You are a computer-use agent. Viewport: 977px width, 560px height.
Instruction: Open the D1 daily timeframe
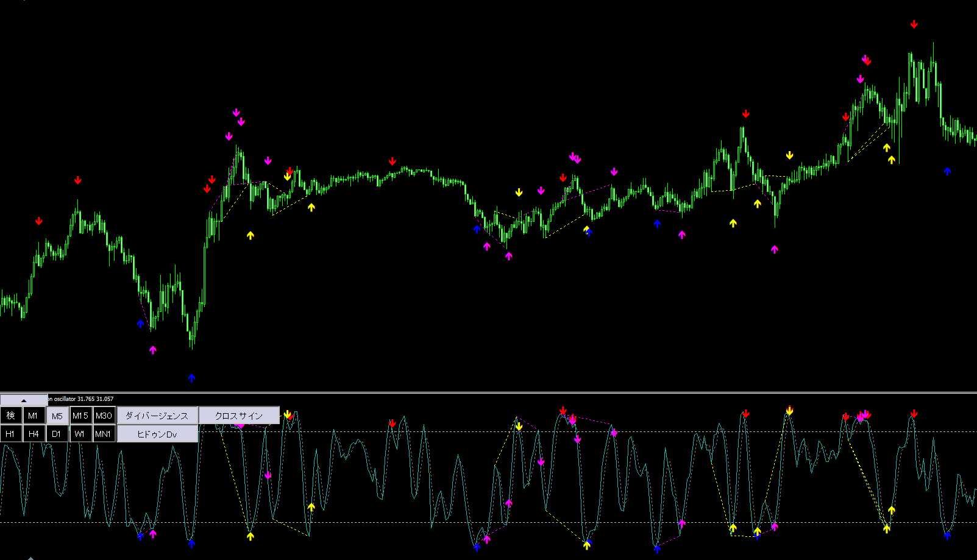pyautogui.click(x=57, y=434)
